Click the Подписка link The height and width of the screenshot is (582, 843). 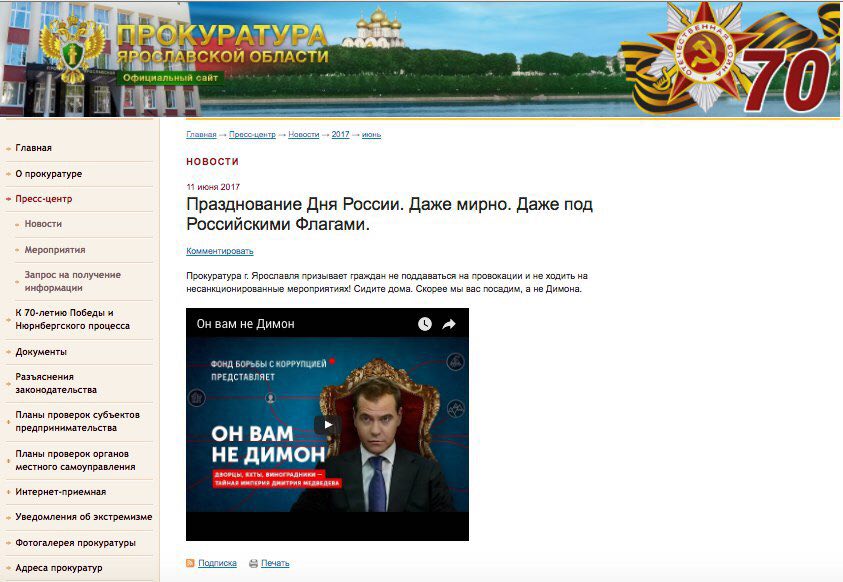point(217,563)
